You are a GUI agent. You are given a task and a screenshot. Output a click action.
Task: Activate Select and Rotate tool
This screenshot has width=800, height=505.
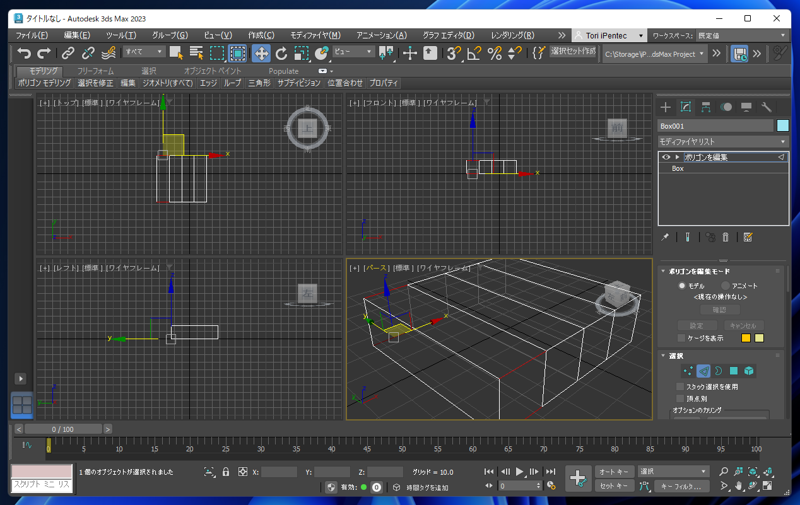(281, 53)
